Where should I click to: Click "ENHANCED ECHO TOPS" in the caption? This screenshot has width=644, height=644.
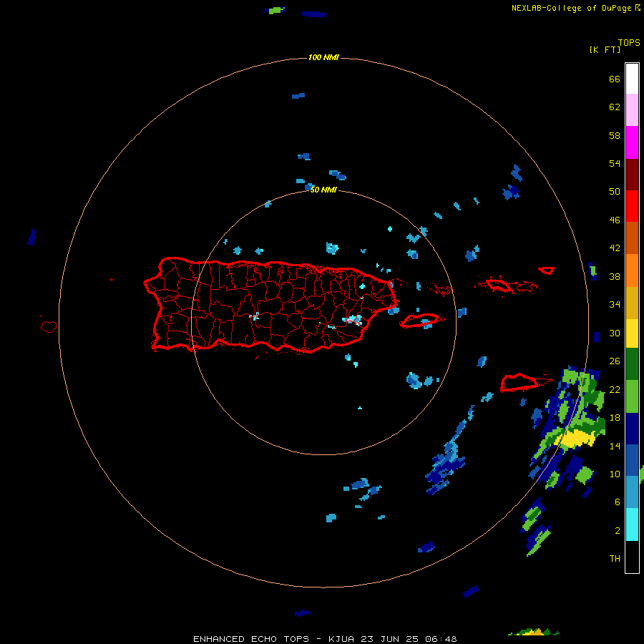251,639
